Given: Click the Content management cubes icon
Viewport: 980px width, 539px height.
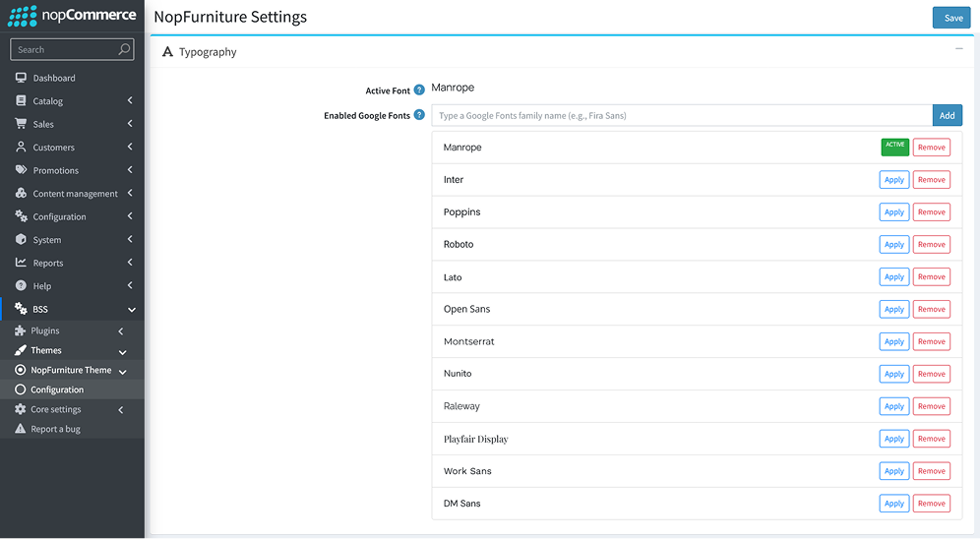Looking at the screenshot, I should pyautogui.click(x=21, y=193).
